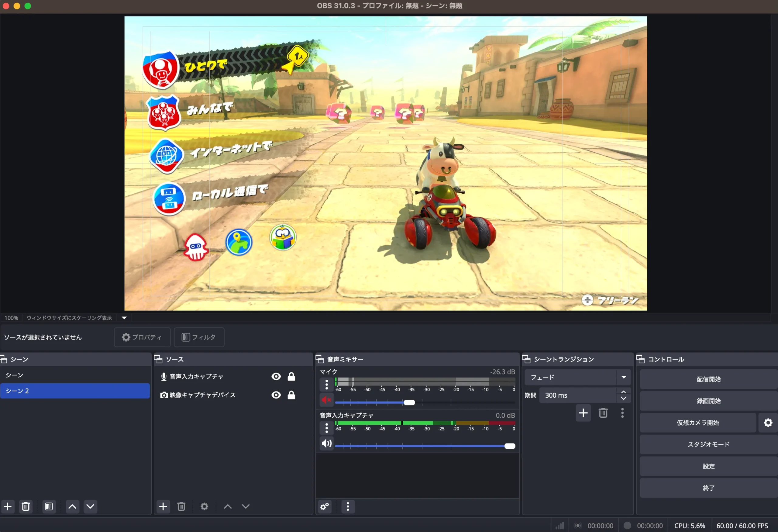
Task: Toggle visibility of 音声入力キャプチャ source
Action: tap(276, 376)
